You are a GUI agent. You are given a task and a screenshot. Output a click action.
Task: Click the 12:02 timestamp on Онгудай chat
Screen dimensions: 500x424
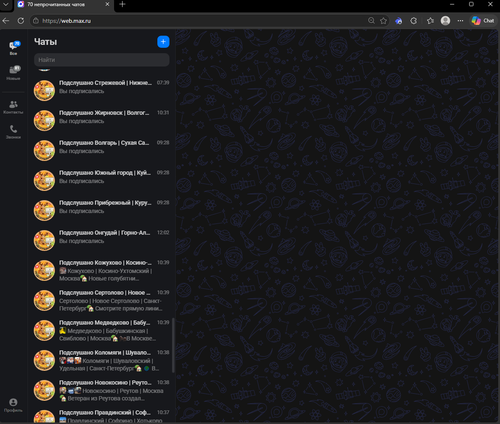tap(163, 232)
